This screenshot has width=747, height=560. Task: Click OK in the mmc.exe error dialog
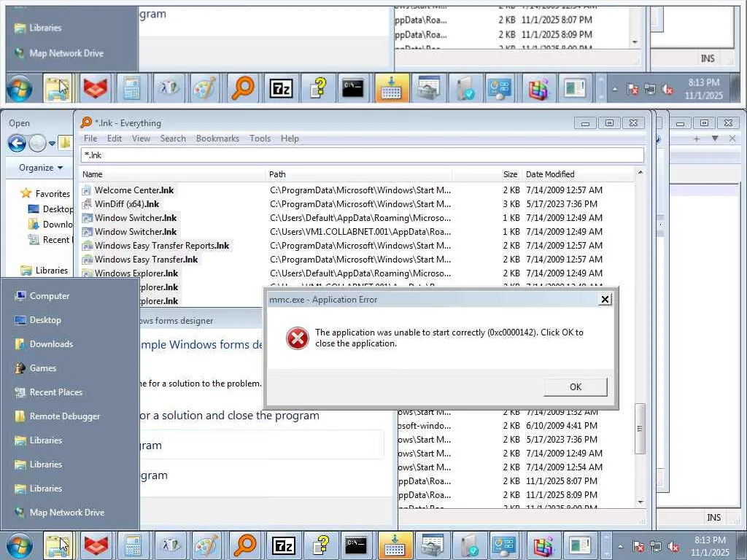point(576,386)
